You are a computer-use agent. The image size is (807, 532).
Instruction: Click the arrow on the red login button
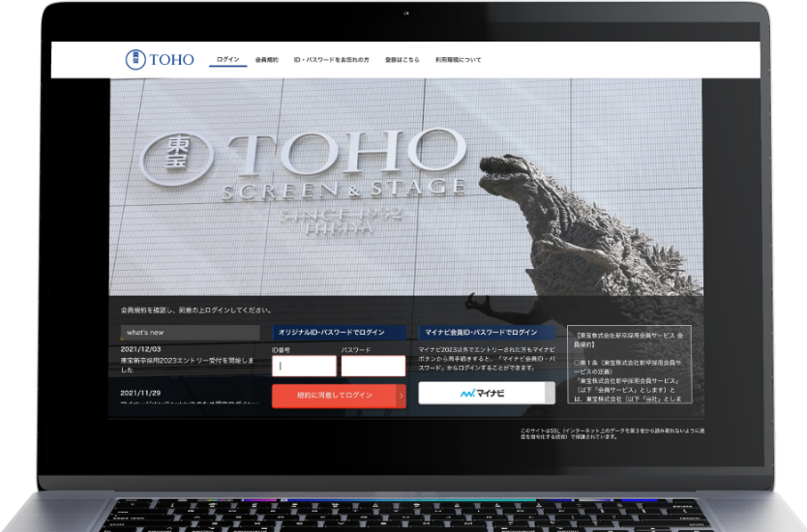401,396
